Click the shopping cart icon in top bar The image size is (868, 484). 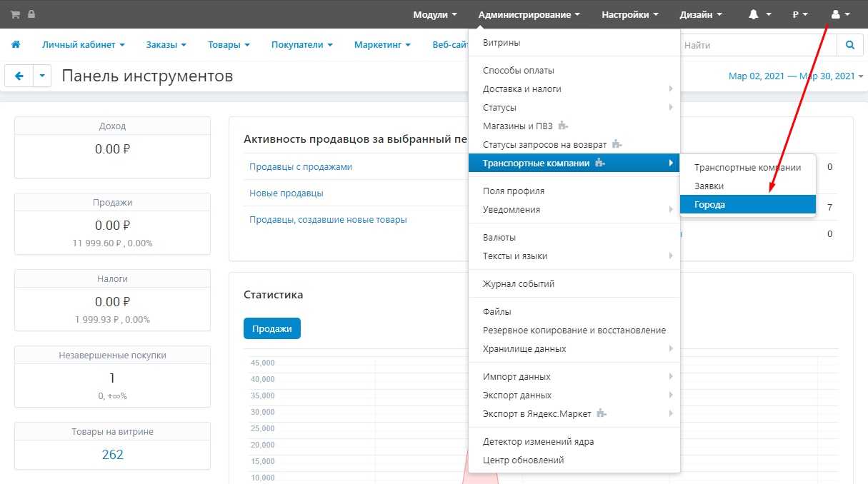(x=15, y=14)
